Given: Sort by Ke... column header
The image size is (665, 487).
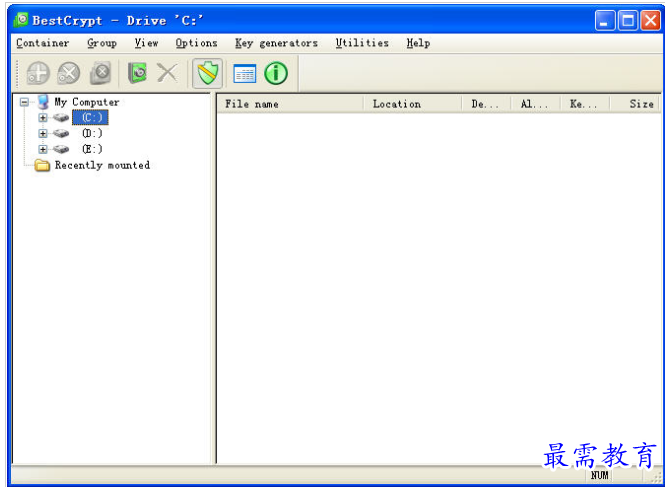Looking at the screenshot, I should (585, 104).
